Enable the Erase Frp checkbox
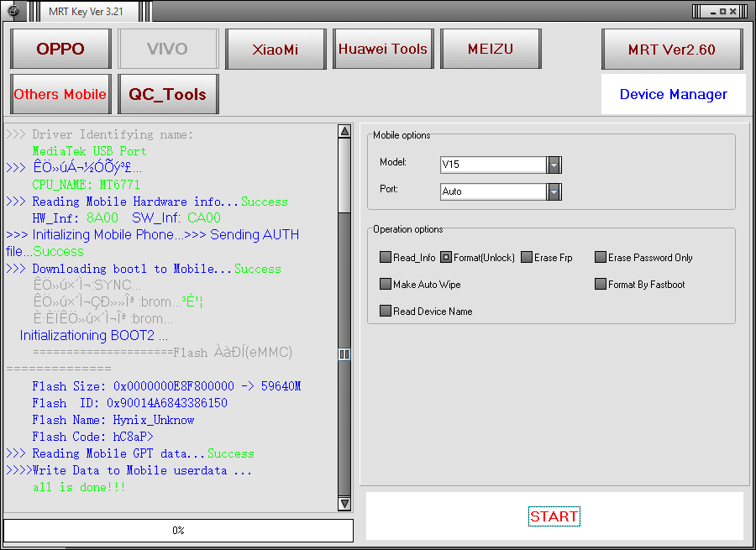This screenshot has width=756, height=550. pyautogui.click(x=527, y=258)
